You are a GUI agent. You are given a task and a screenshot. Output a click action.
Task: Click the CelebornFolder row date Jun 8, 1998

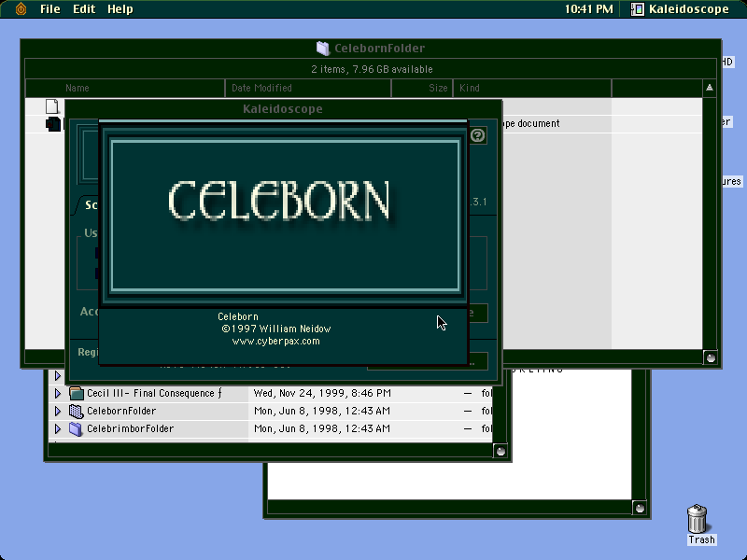(322, 411)
